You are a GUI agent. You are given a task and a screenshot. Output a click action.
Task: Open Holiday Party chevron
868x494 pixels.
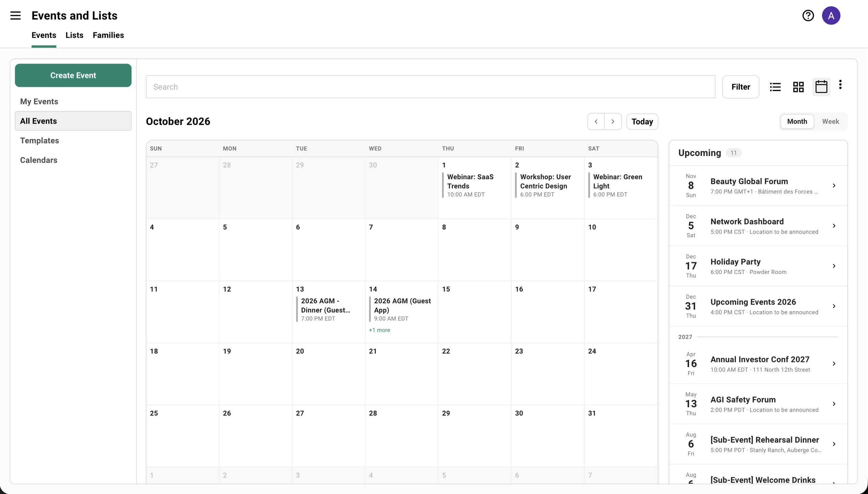tap(834, 266)
